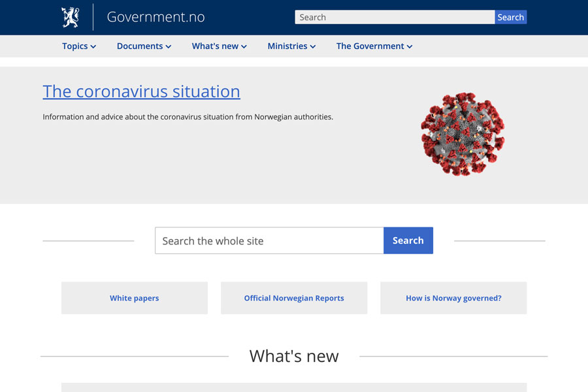588x392 pixels.
Task: Open the White papers link
Action: [134, 298]
